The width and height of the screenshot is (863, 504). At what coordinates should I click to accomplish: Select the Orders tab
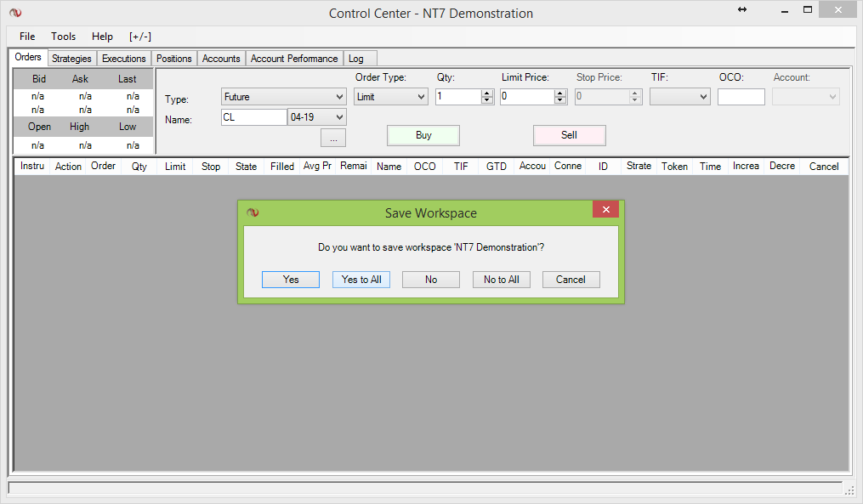28,57
